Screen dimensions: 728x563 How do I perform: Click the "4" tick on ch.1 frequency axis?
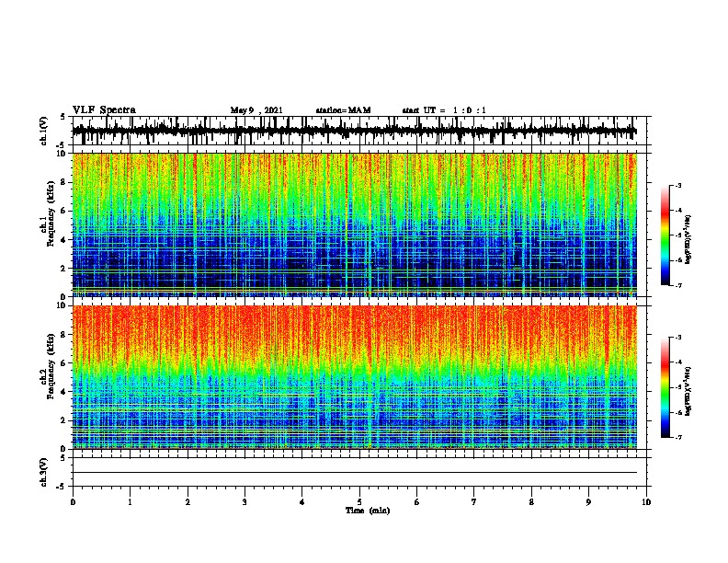64,240
